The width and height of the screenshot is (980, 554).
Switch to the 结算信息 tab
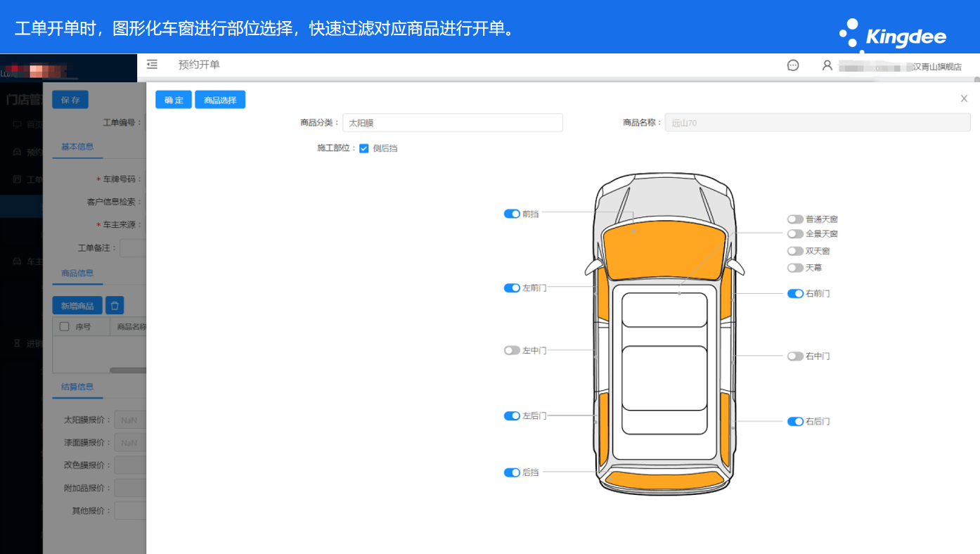(77, 387)
